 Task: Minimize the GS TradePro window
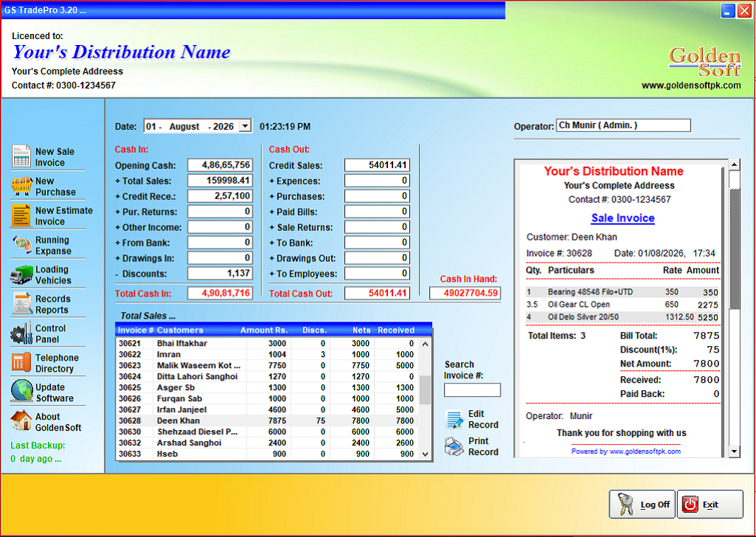(x=727, y=10)
